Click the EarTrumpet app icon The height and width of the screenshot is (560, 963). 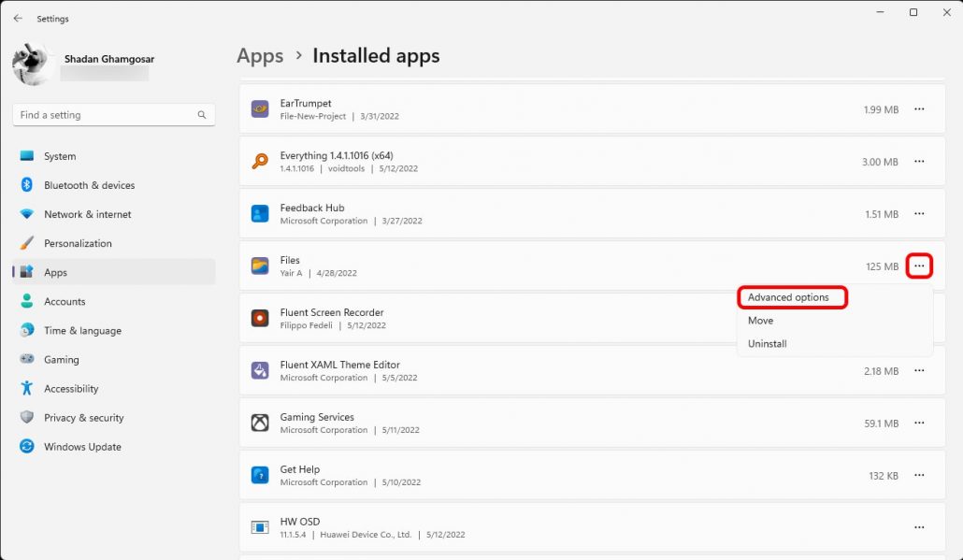(260, 109)
